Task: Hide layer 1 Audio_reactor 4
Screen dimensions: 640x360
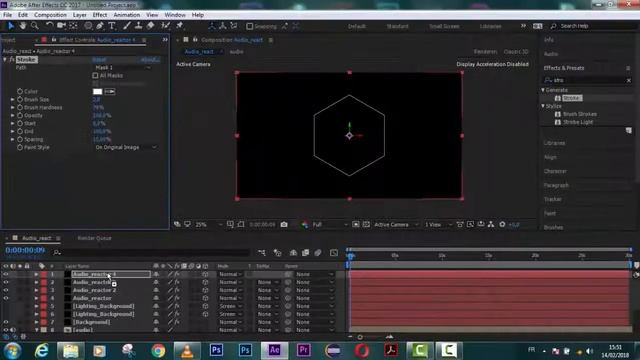Action: pos(6,274)
